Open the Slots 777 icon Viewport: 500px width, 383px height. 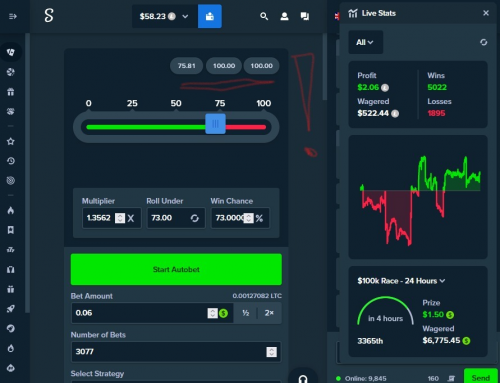11,250
